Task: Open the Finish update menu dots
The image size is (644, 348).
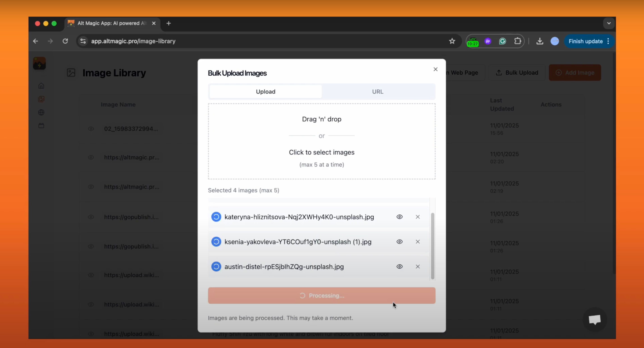Action: tap(608, 41)
